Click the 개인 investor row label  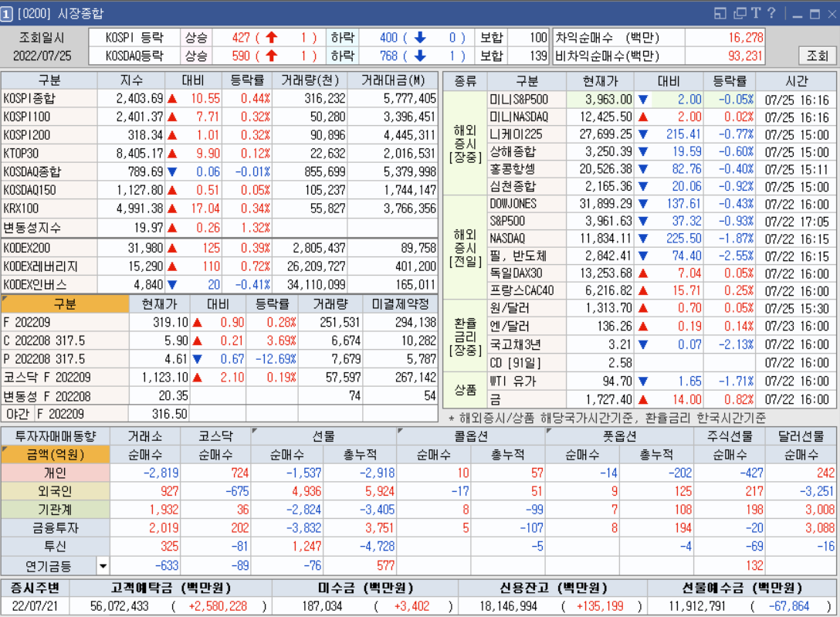click(x=55, y=473)
